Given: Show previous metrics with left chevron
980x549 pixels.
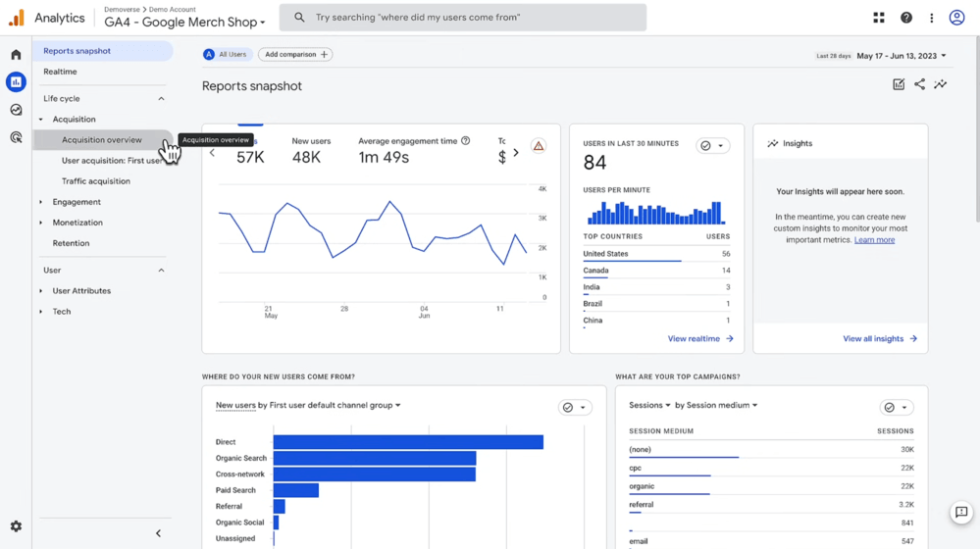Looking at the screenshot, I should [213, 152].
